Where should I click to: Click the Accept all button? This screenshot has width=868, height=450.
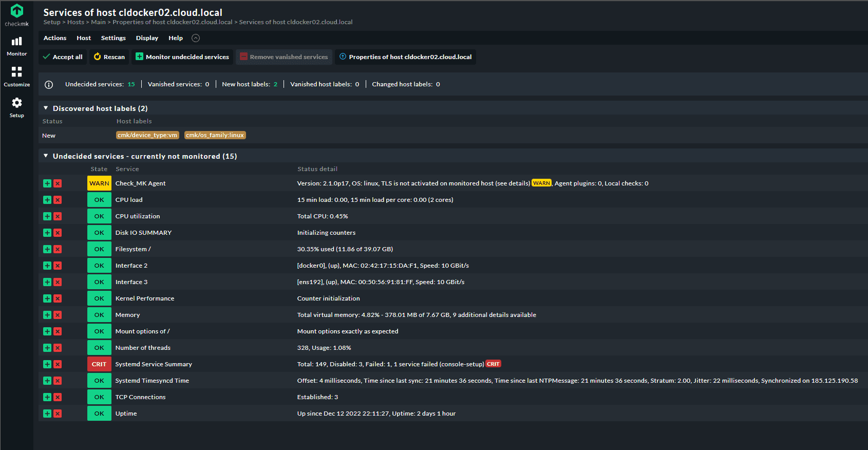pyautogui.click(x=63, y=57)
